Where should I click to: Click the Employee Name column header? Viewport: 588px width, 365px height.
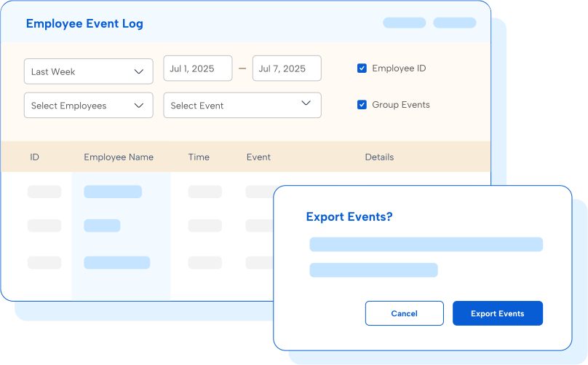119,157
